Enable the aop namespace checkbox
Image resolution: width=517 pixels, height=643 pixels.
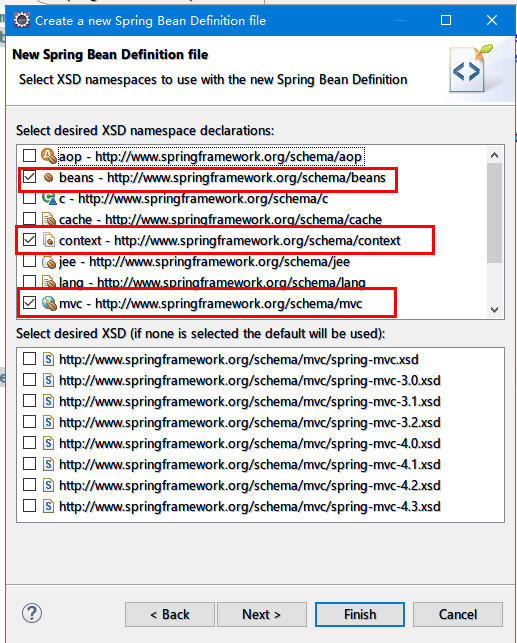click(x=29, y=155)
